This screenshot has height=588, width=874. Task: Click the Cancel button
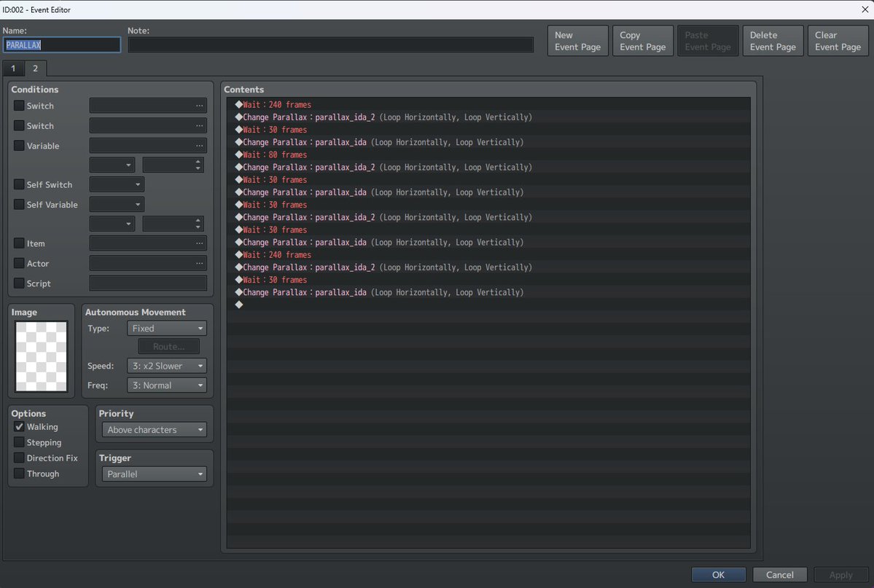point(780,575)
